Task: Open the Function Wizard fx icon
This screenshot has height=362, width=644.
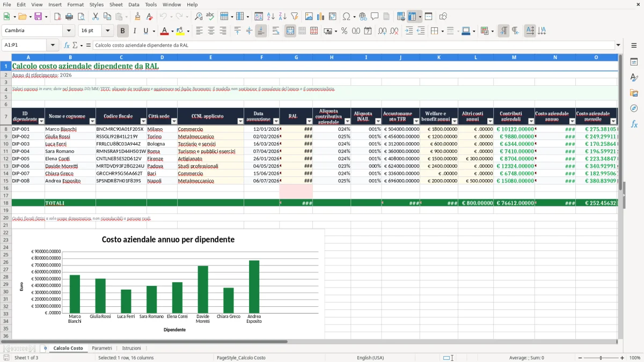Action: tap(67, 46)
